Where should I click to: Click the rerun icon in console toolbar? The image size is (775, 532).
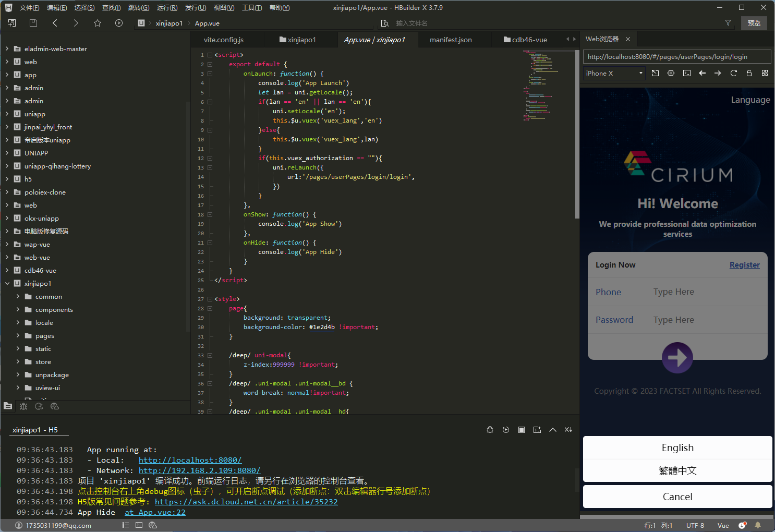pyautogui.click(x=506, y=430)
